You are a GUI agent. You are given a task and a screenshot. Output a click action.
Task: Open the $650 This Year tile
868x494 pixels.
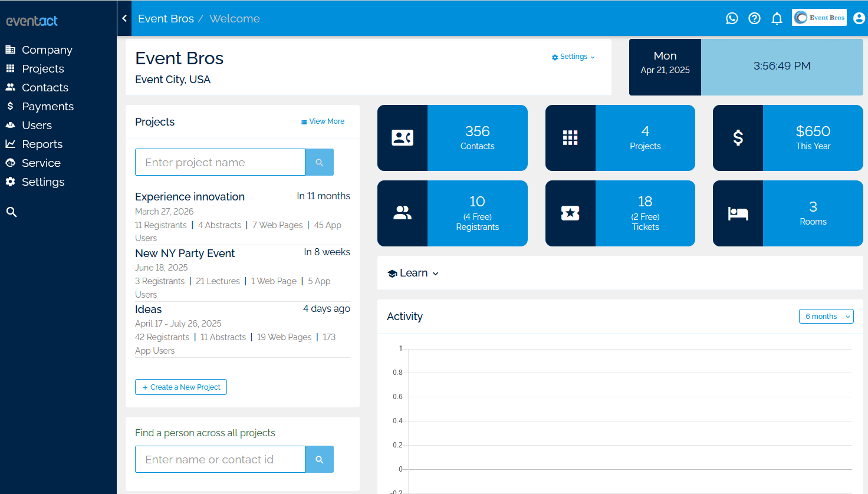(x=813, y=138)
